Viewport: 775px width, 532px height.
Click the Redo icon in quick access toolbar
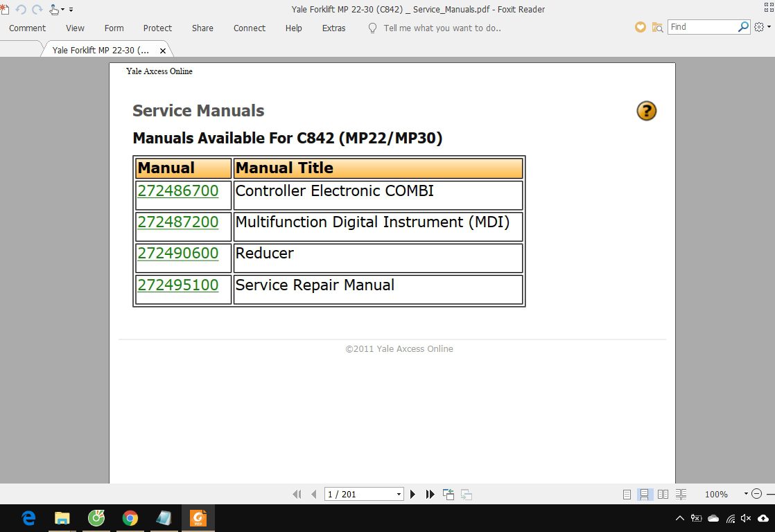tap(36, 9)
